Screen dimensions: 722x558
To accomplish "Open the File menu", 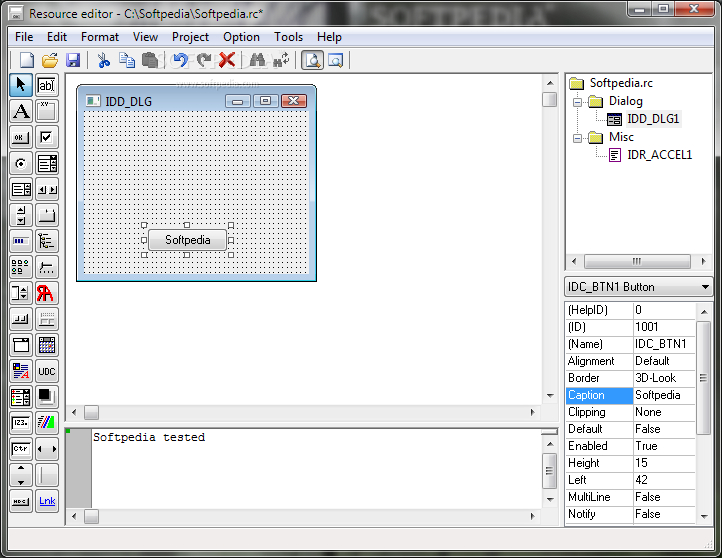I will [24, 37].
